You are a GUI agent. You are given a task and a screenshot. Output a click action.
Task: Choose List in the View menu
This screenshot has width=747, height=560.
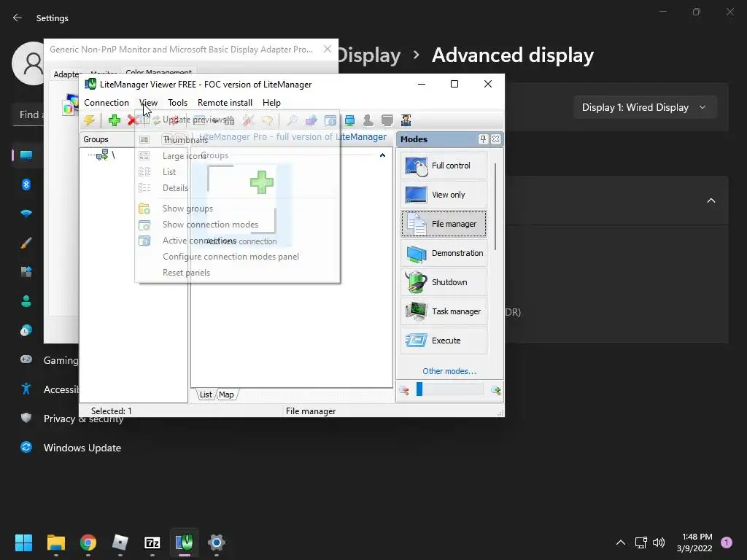[237, 172]
